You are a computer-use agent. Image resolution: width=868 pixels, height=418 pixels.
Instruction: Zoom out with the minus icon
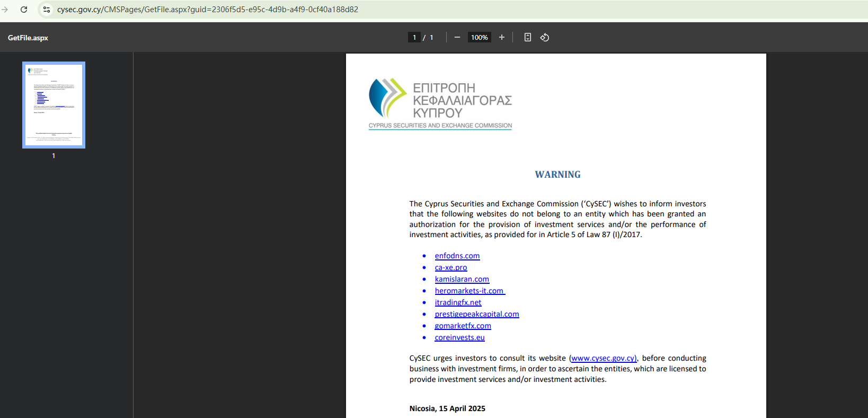(457, 37)
